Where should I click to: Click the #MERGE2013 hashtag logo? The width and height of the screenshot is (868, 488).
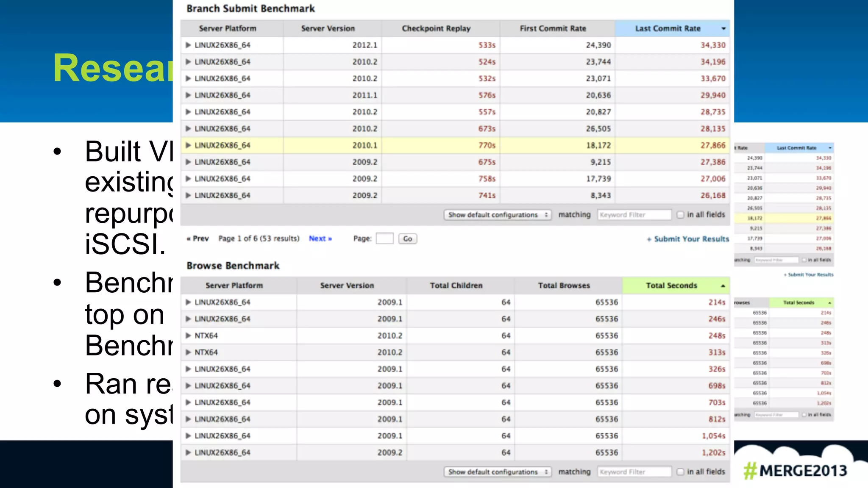tap(795, 471)
